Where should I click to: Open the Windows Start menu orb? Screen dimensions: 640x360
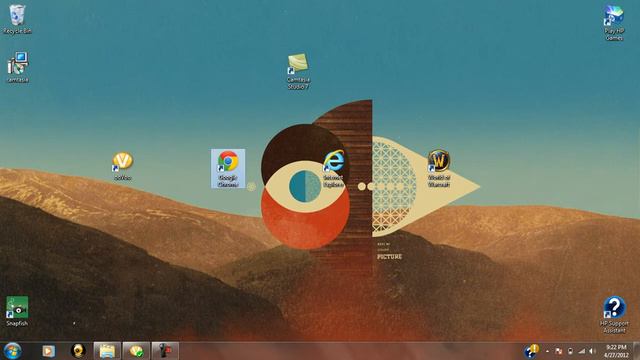(x=12, y=351)
